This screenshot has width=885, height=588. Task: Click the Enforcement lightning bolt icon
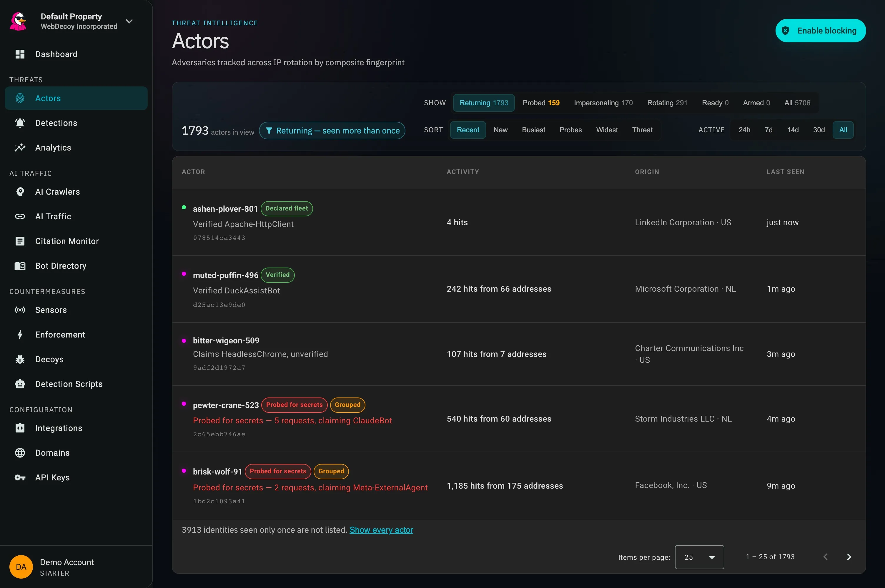tap(20, 335)
